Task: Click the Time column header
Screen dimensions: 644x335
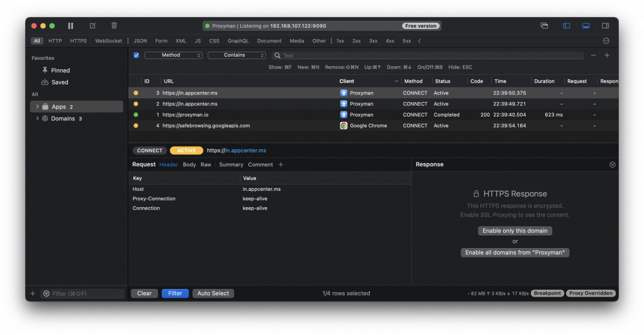Action: (500, 81)
